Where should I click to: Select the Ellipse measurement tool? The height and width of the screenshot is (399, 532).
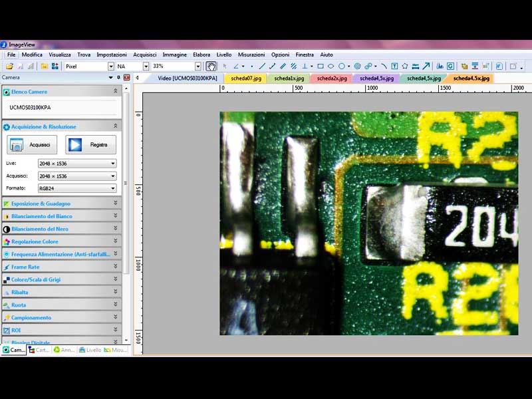331,66
